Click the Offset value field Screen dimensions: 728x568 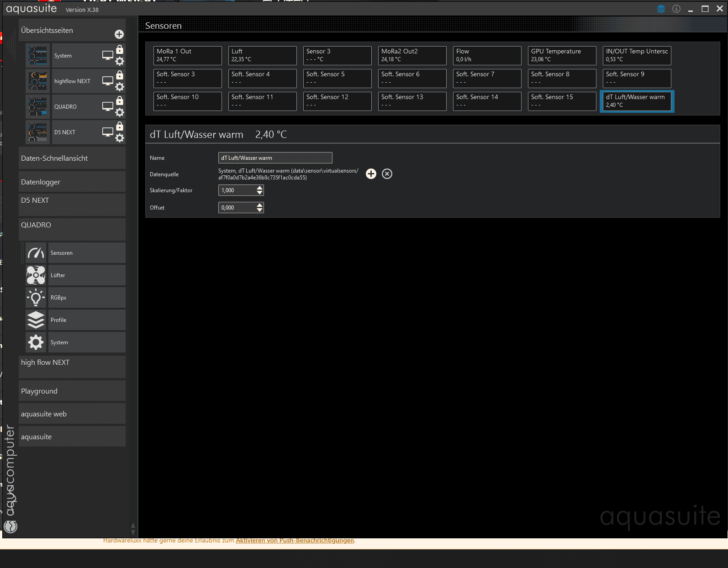(x=237, y=208)
